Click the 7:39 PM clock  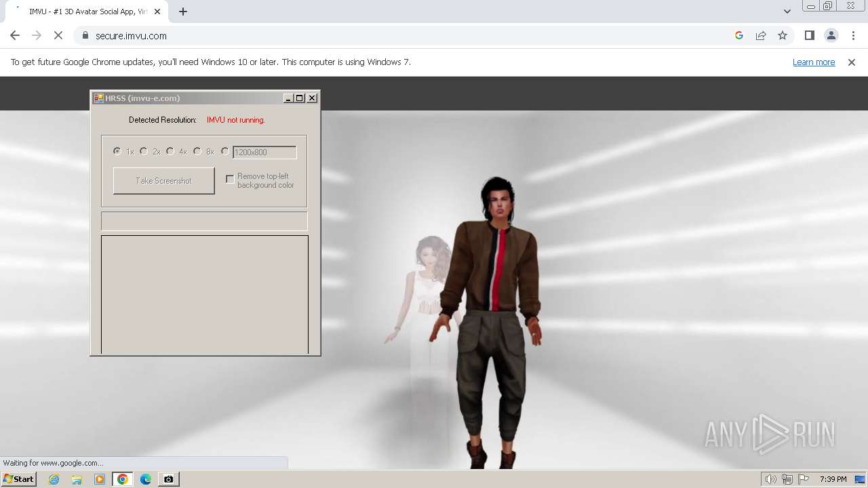[833, 479]
